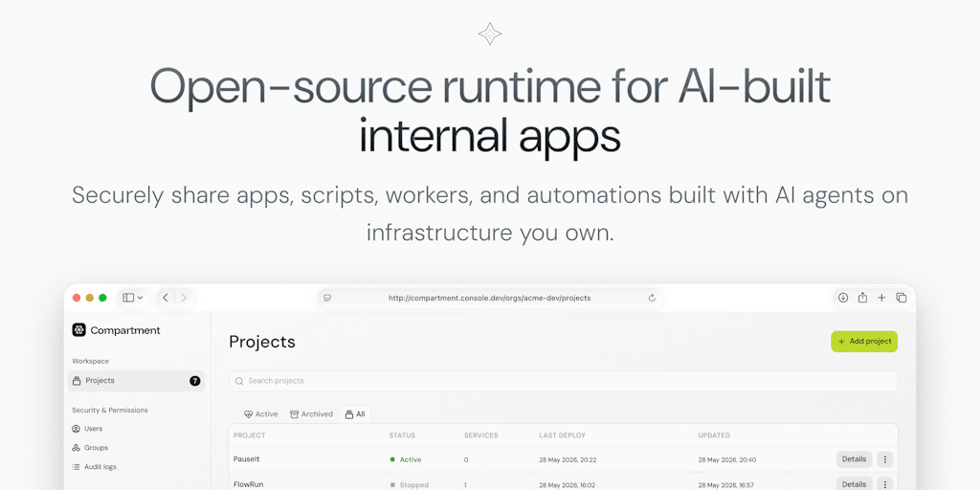Open the browser downloads icon
The width and height of the screenshot is (980, 490).
tap(843, 299)
